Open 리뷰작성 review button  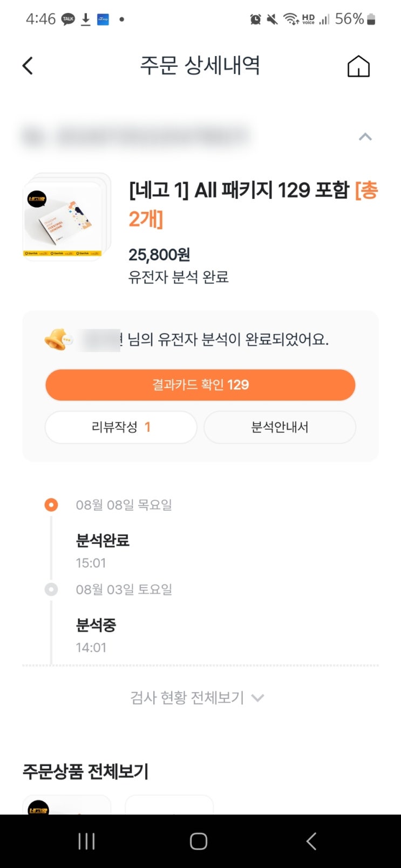pos(121,428)
